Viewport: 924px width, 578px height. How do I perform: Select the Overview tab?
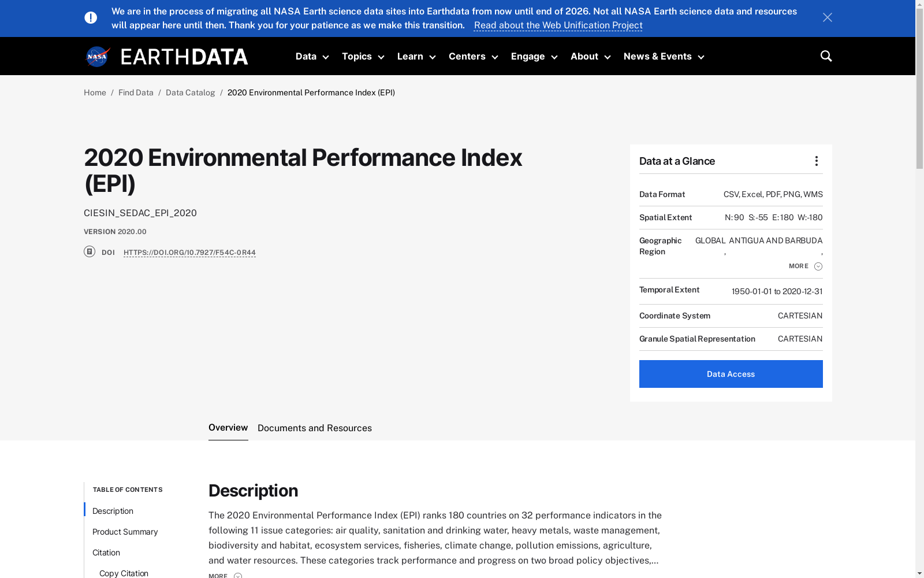pos(228,428)
